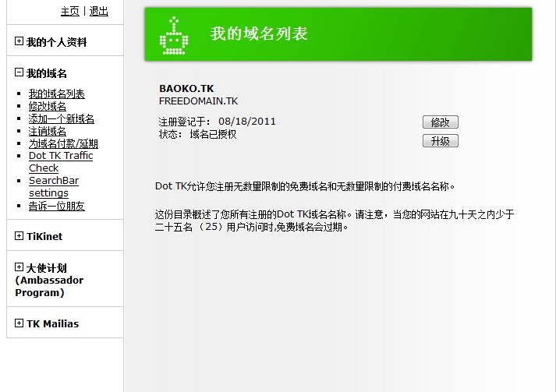Click the 修改 button for BAOKO.TK
This screenshot has height=392, width=556.
441,122
